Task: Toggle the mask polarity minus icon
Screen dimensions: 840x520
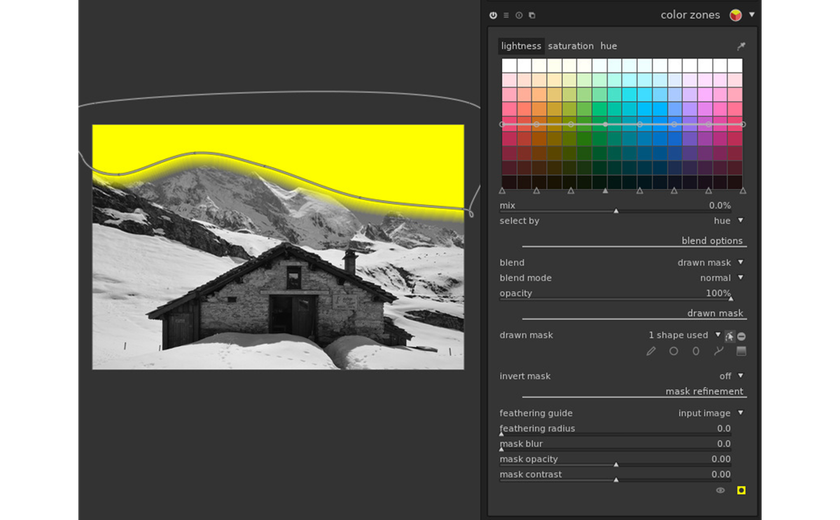Action: tap(741, 336)
